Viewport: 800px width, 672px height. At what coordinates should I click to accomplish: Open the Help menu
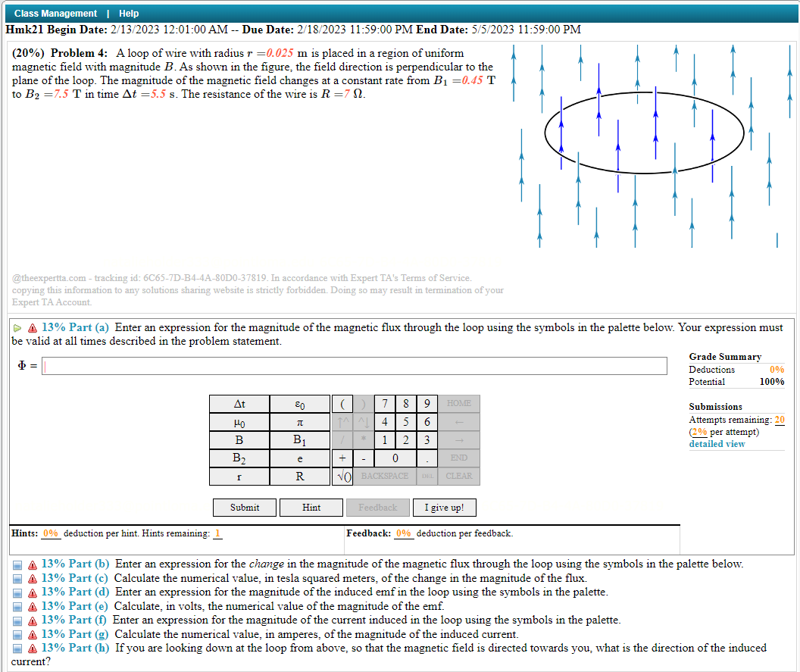click(x=128, y=13)
